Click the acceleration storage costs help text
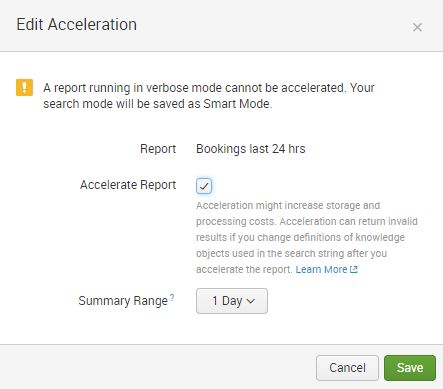Viewport: 443px width, 389px height. pyautogui.click(x=307, y=237)
